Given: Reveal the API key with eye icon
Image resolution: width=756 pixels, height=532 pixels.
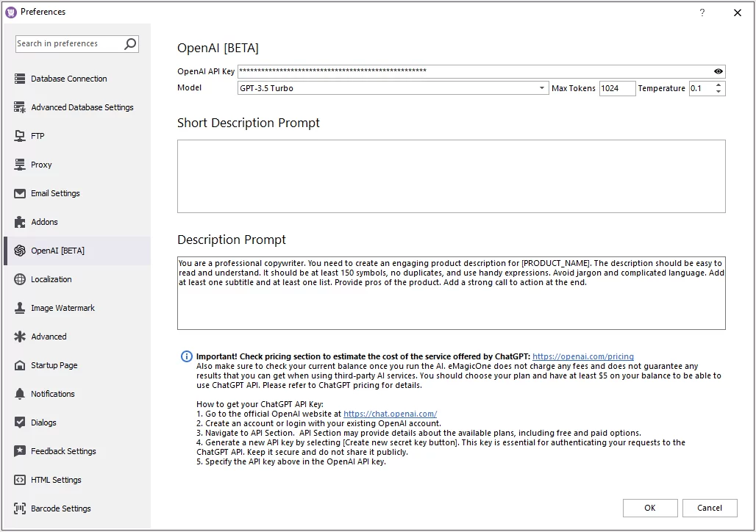Looking at the screenshot, I should tap(718, 71).
